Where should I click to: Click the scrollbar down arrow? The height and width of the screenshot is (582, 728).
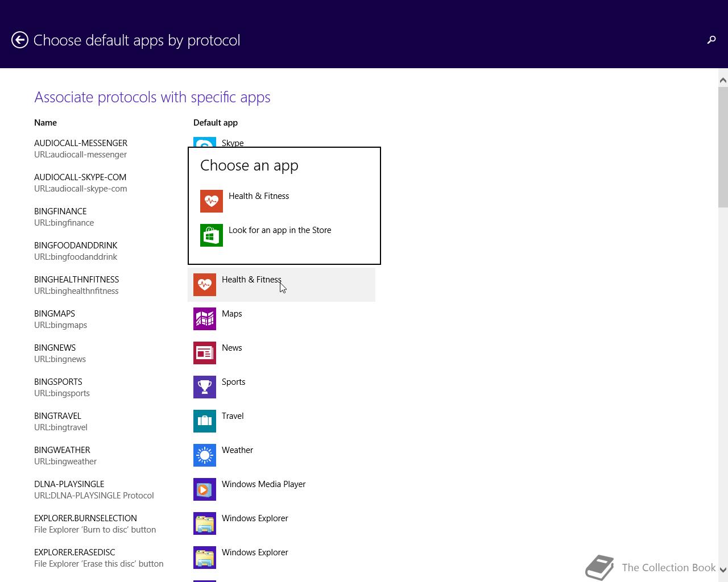point(723,570)
